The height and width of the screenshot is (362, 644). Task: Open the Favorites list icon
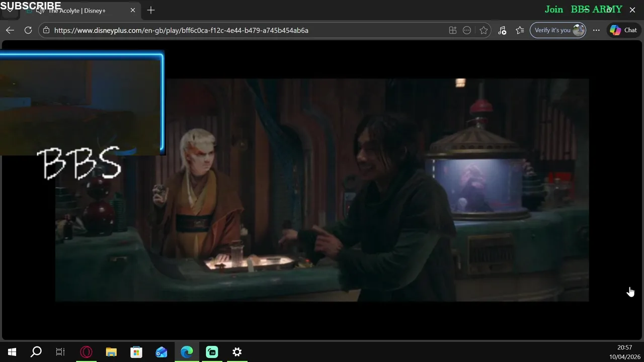[520, 30]
